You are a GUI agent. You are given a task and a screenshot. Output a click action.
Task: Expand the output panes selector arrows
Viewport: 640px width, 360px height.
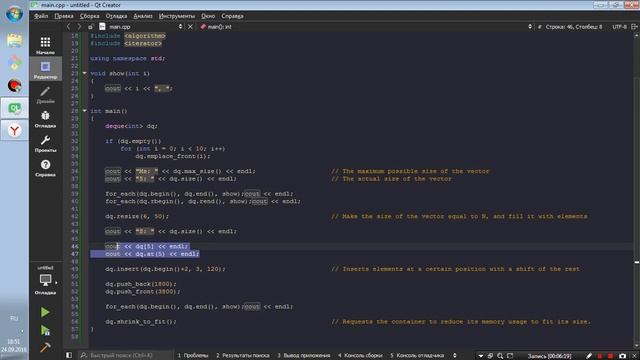click(x=455, y=356)
